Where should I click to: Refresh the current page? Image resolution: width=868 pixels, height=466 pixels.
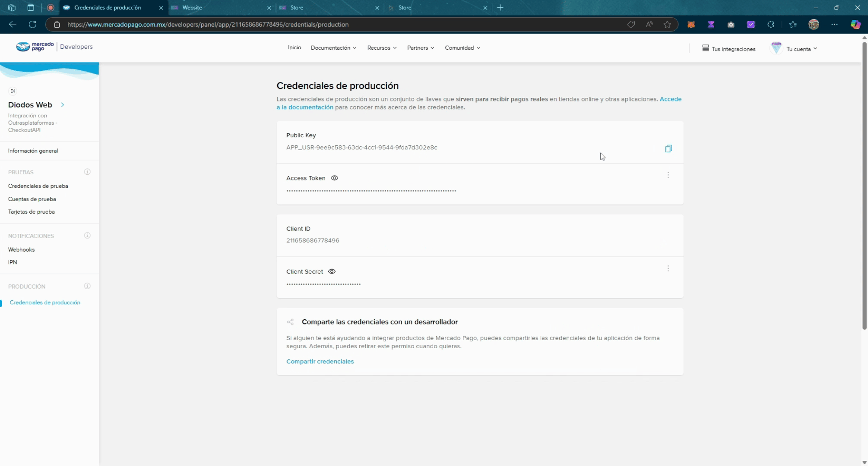point(32,25)
